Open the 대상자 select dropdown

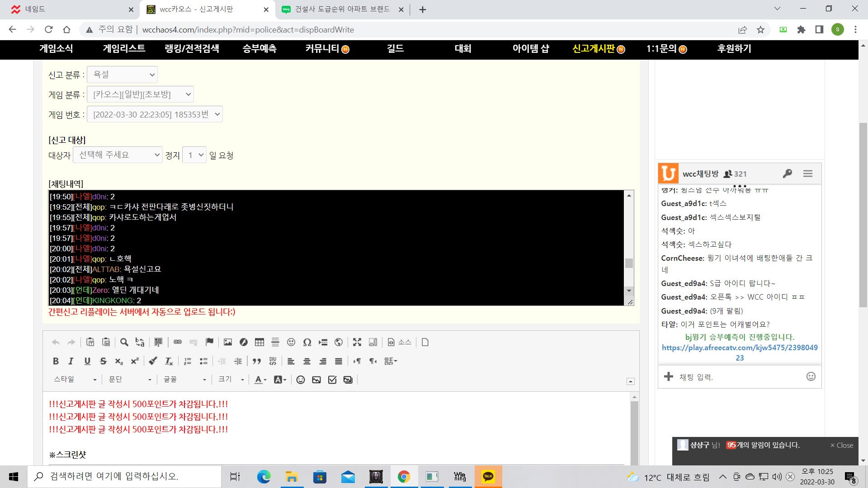pyautogui.click(x=118, y=155)
